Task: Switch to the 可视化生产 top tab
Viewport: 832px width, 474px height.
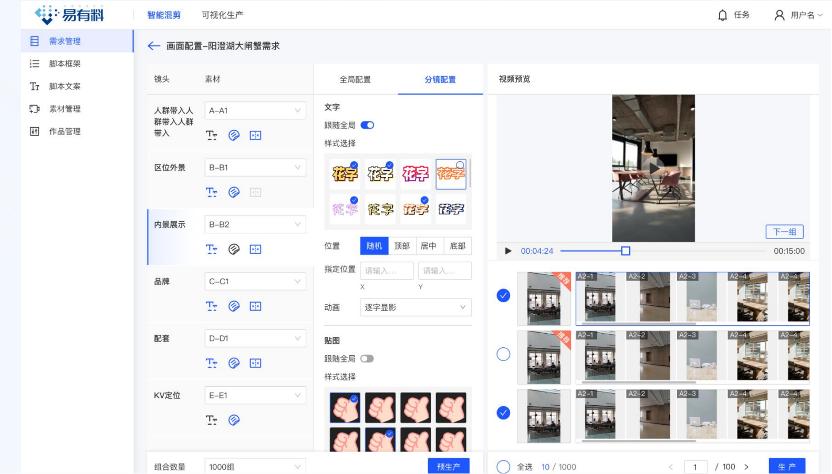Action: (222, 15)
